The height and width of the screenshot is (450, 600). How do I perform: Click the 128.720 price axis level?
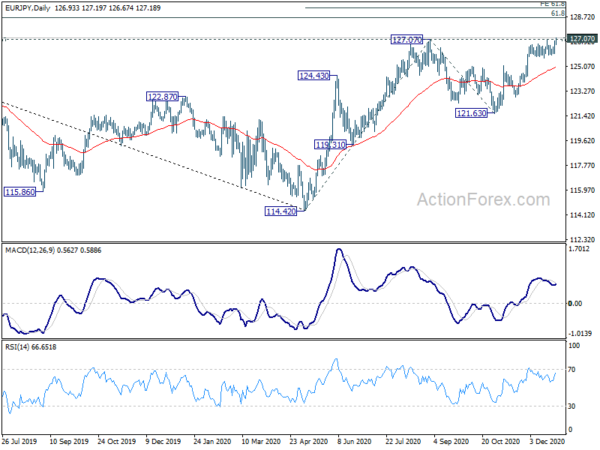click(x=582, y=17)
